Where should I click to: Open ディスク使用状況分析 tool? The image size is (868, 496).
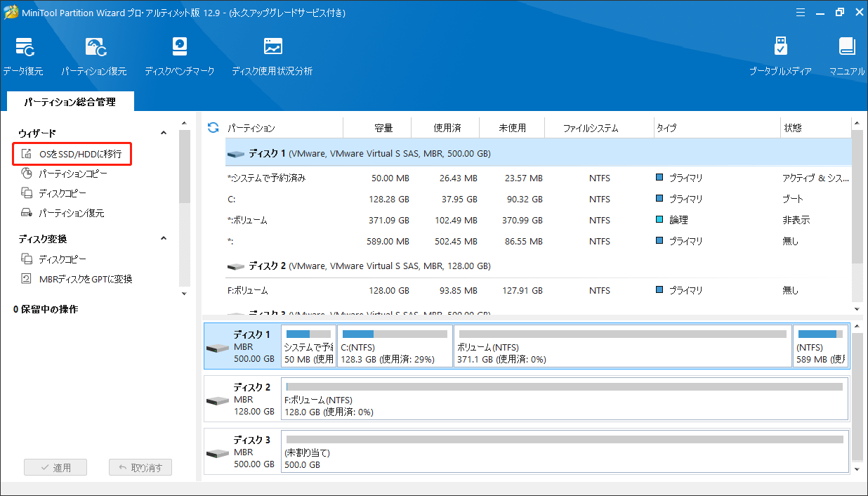(x=272, y=56)
